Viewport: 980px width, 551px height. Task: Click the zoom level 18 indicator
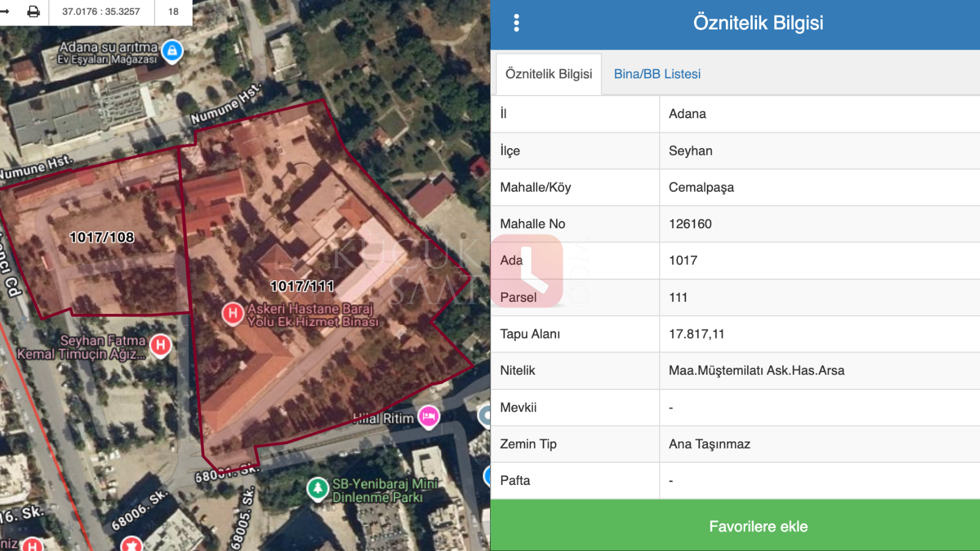click(173, 12)
